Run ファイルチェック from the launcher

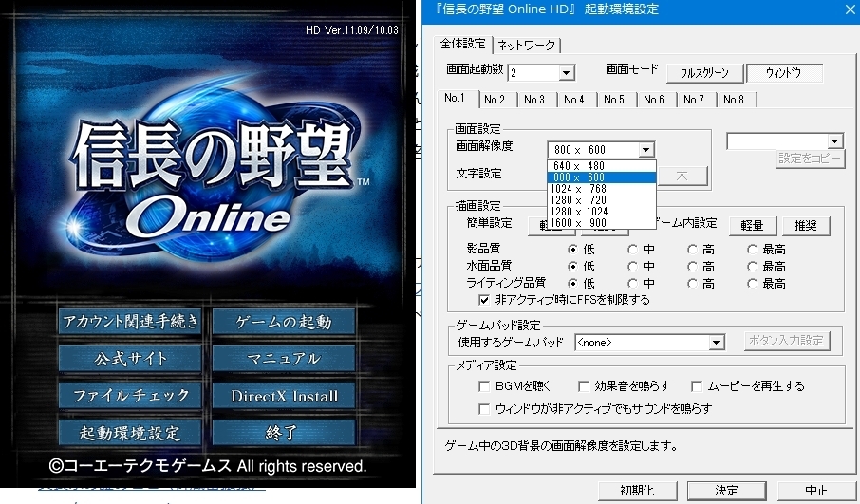point(130,396)
